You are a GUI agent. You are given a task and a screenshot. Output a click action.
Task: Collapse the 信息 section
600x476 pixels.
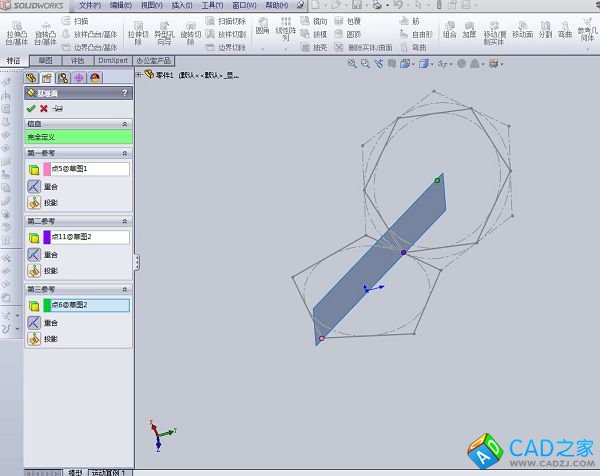tap(125, 124)
